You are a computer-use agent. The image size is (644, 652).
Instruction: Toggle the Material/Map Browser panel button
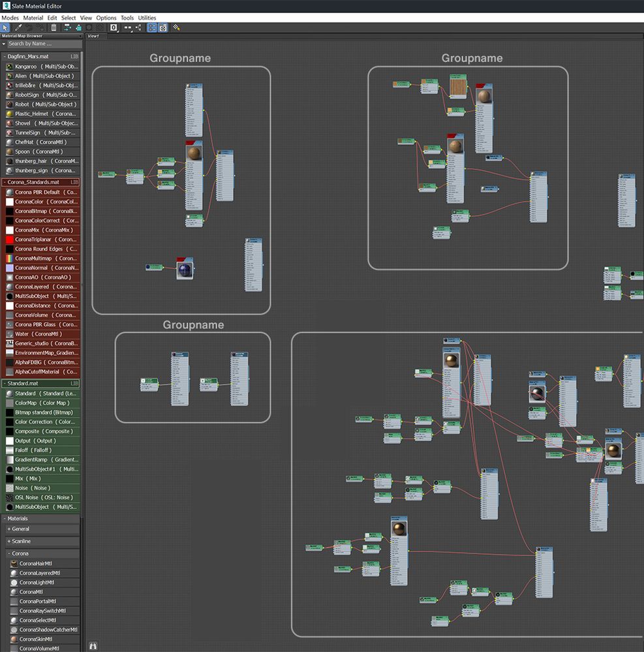[x=151, y=27]
